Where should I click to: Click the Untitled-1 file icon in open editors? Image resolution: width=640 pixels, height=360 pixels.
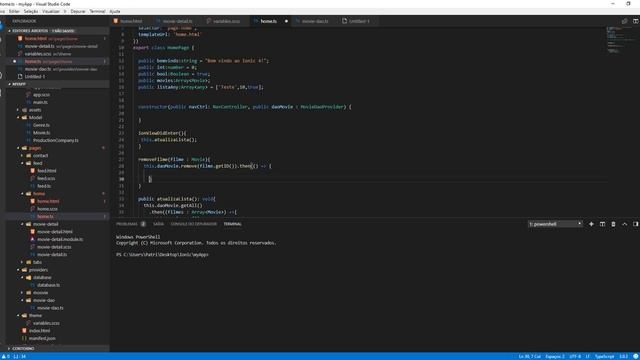tap(20, 76)
